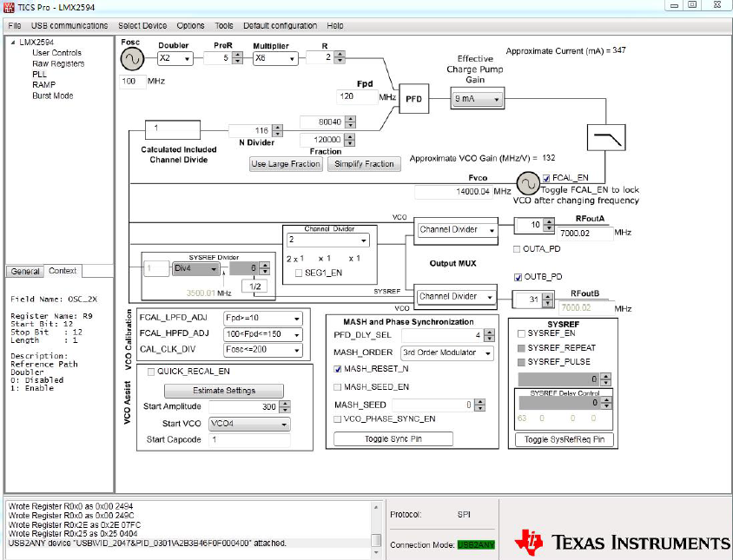Open Default configuration menu

[280, 26]
